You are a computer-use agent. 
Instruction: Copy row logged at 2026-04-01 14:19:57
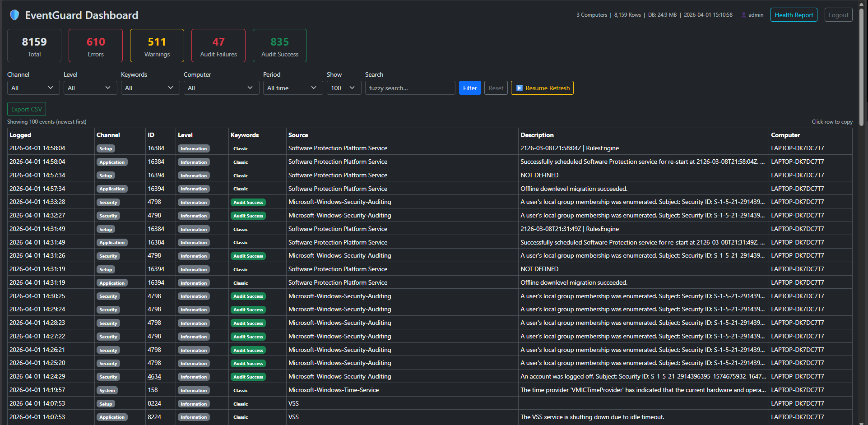430,390
